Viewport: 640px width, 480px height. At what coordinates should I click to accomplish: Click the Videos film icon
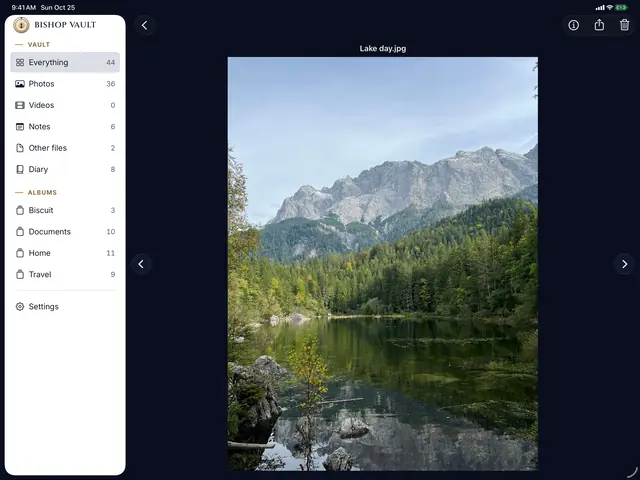20,105
